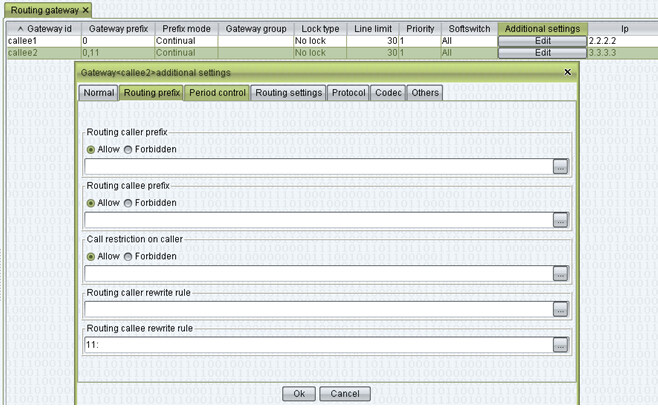This screenshot has width=658, height=409.
Task: Open browse button for Routing caller prefix
Action: click(x=560, y=166)
